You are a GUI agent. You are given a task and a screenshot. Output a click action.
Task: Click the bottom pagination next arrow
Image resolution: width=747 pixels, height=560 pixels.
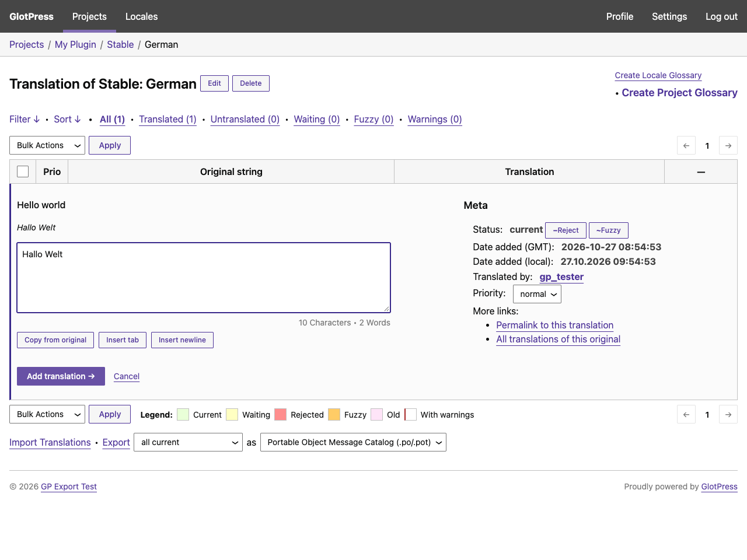tap(728, 414)
